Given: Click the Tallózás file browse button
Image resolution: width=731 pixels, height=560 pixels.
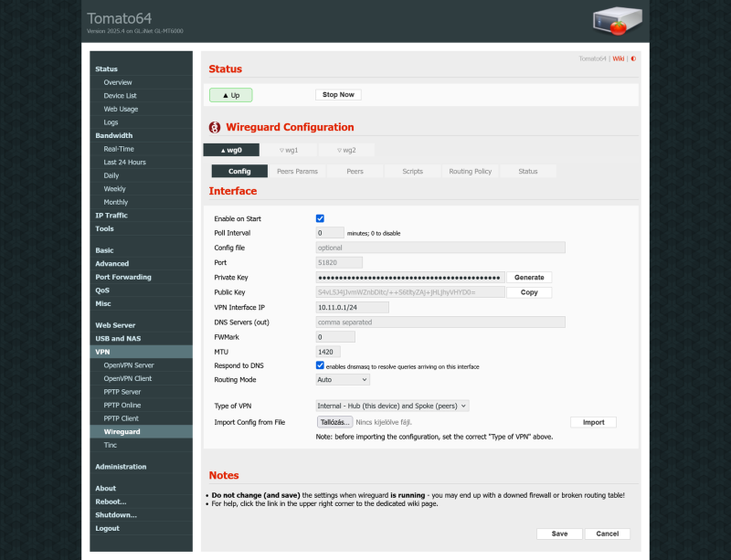Looking at the screenshot, I should point(334,422).
